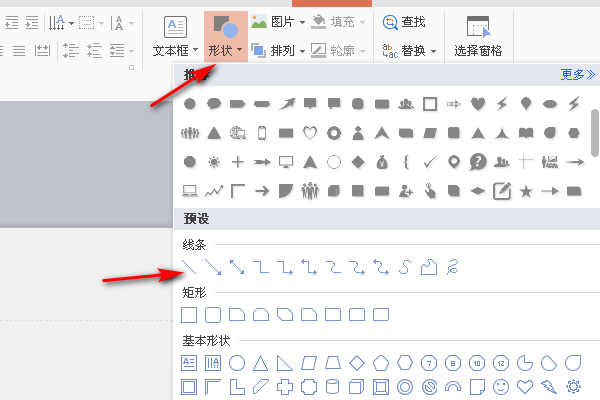Select the straight line shape under 线条
Viewport: 600px width, 400px height.
189,267
